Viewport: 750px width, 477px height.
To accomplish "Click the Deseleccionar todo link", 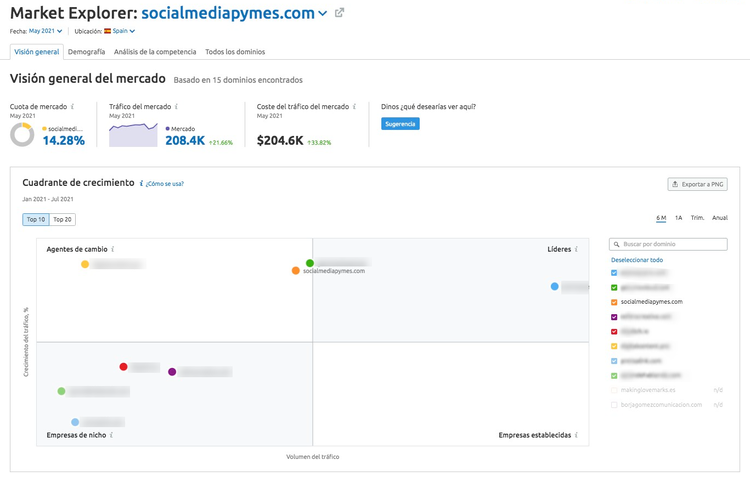I will [x=637, y=260].
